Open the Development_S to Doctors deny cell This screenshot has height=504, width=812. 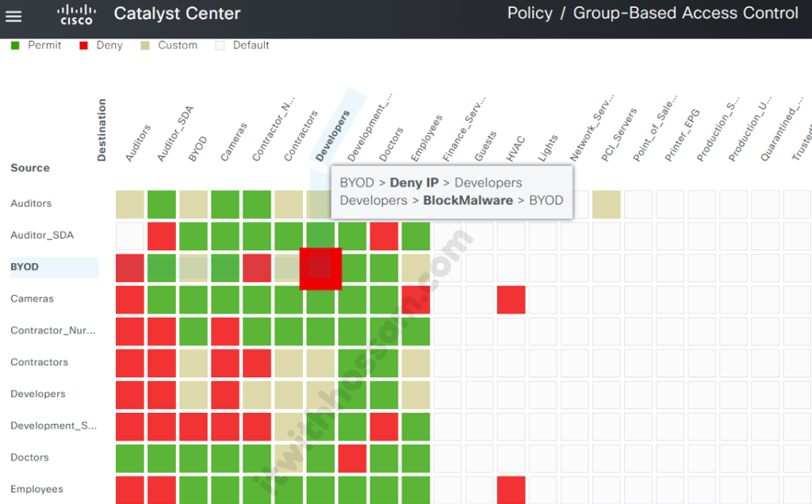(x=385, y=426)
